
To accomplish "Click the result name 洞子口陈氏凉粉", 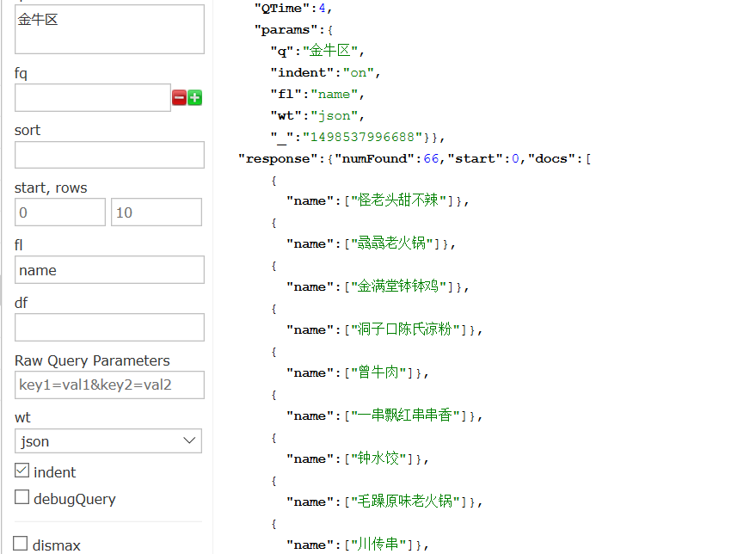I will click(405, 329).
